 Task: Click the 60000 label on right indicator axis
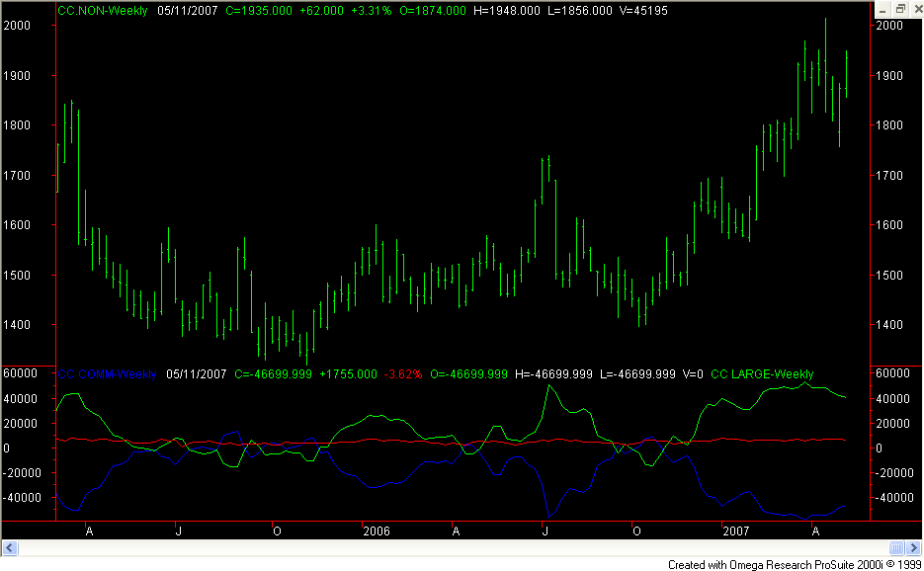[892, 373]
